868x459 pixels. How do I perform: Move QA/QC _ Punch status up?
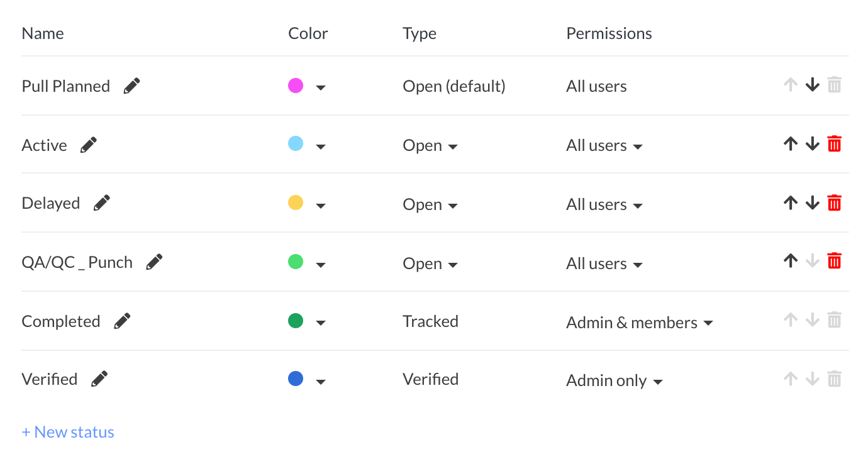(791, 261)
